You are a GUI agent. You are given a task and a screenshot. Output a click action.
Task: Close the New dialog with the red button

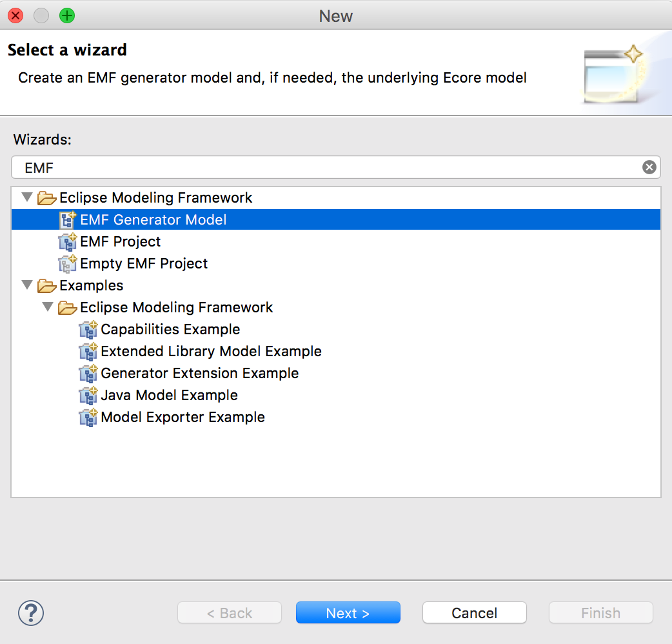tap(16, 16)
